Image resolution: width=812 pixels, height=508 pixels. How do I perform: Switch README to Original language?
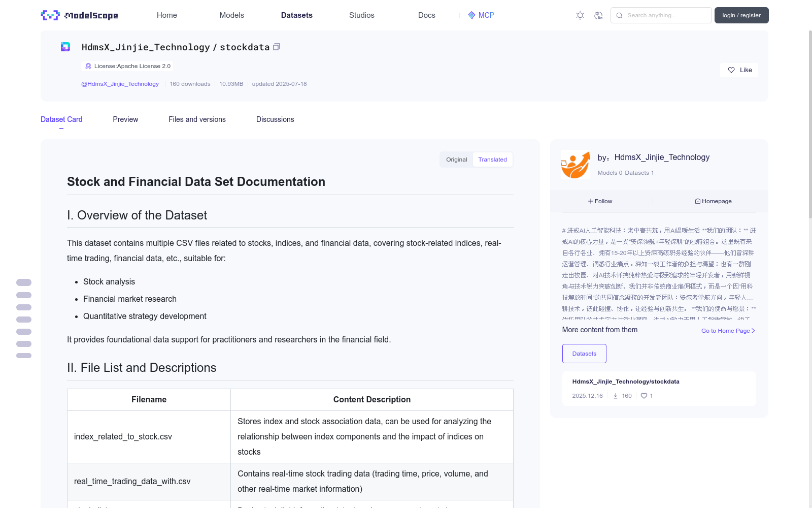pos(457,160)
